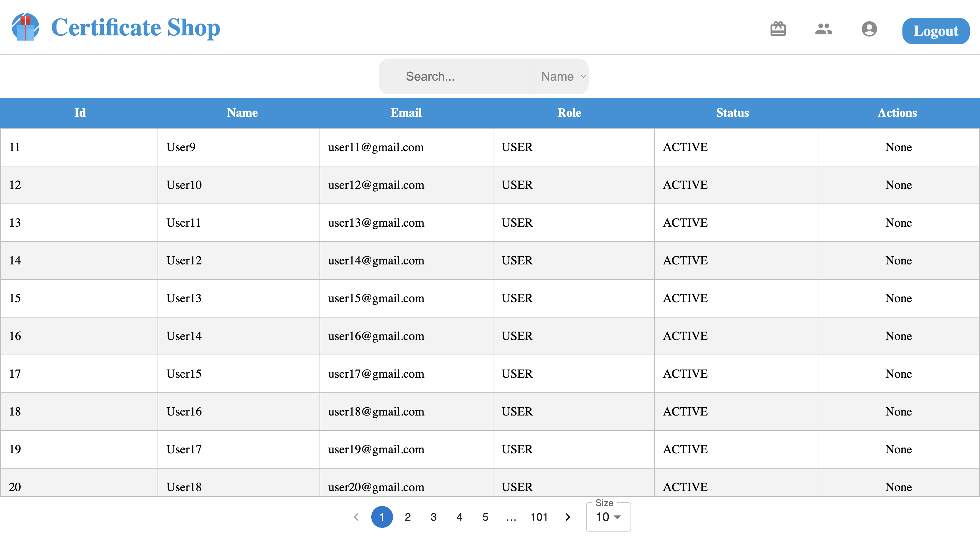The image size is (980, 537).
Task: Click the user17@gmail.com email cell
Action: point(376,374)
